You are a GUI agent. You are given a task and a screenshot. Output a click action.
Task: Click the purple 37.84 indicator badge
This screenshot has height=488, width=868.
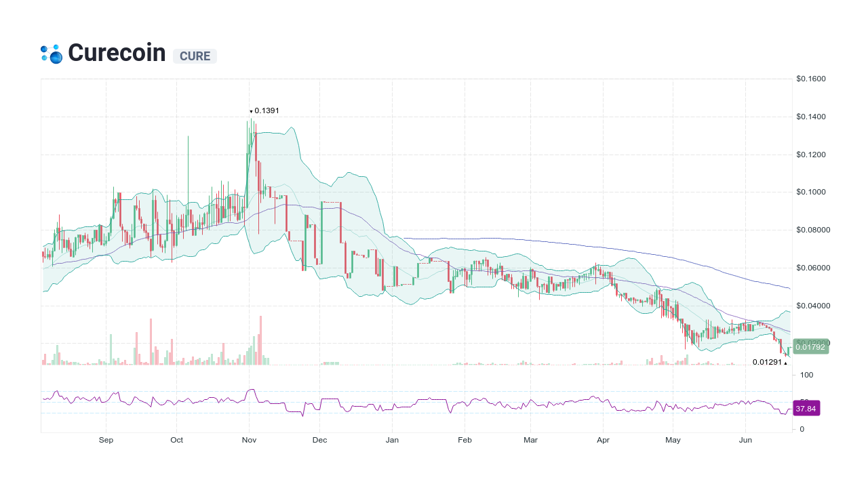click(x=807, y=408)
